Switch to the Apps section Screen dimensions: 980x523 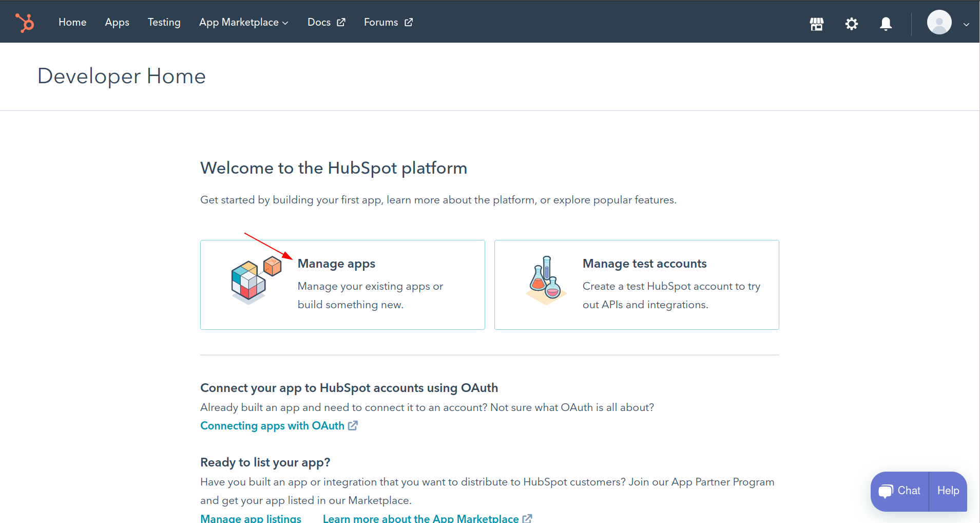coord(117,22)
